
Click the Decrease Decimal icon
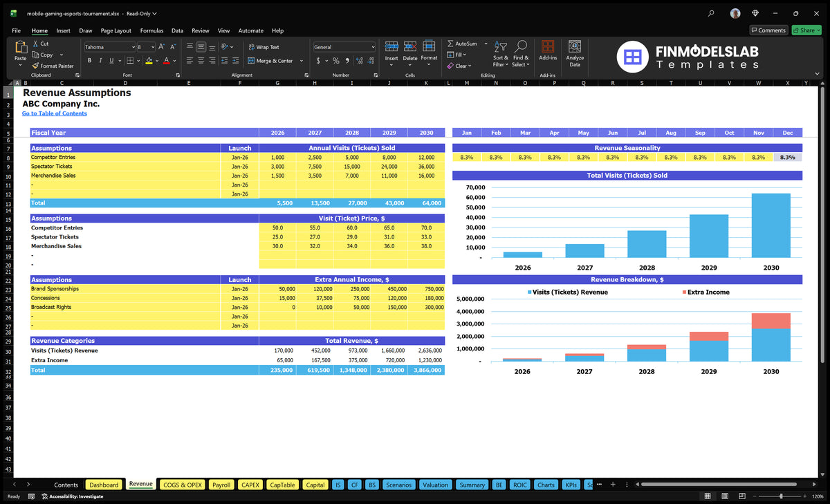371,61
